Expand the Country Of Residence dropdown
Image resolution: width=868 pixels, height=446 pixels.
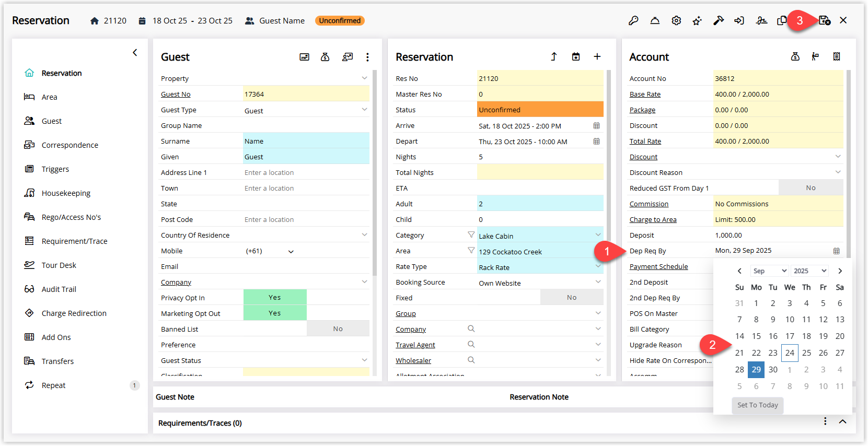pyautogui.click(x=364, y=234)
